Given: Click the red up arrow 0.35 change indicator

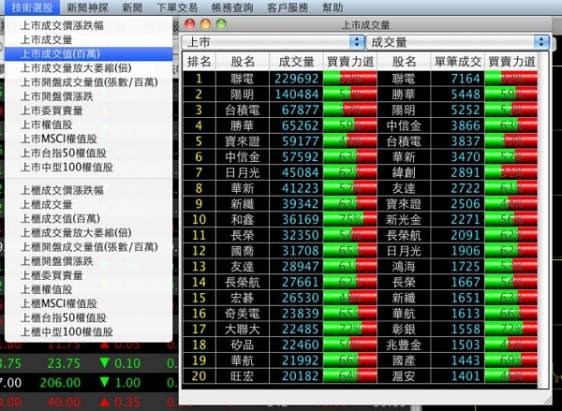Looking at the screenshot, I should click(x=120, y=402).
